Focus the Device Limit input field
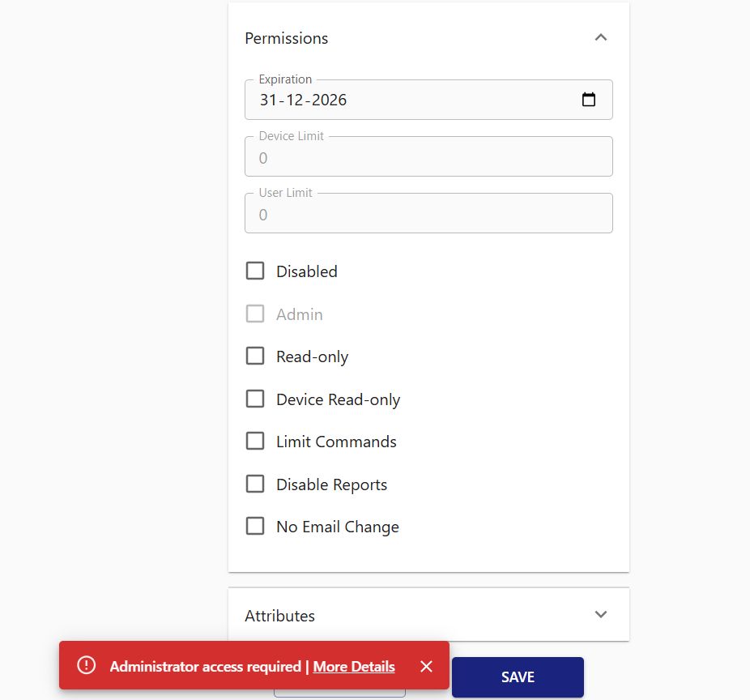This screenshot has width=750, height=700. tap(428, 158)
